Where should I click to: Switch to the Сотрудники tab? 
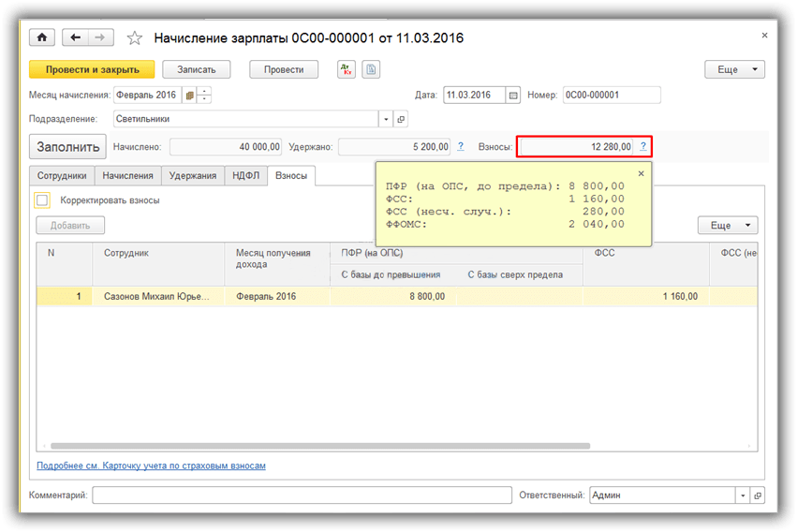point(62,175)
